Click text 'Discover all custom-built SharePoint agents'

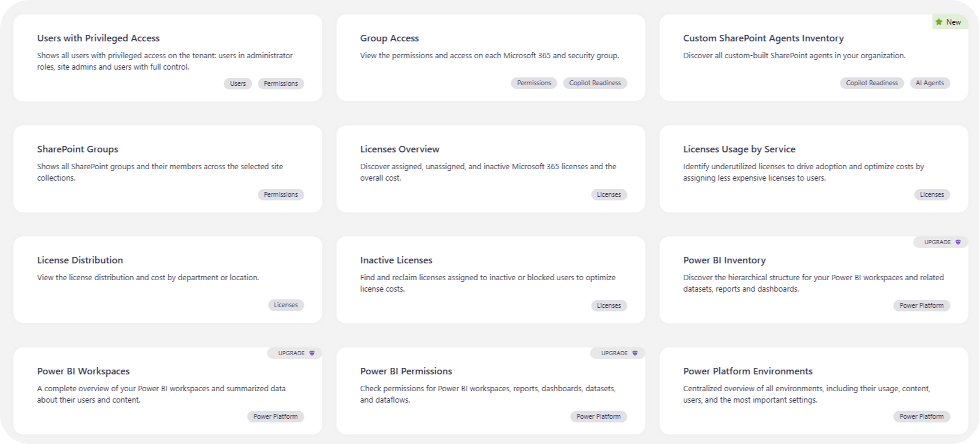click(x=794, y=56)
